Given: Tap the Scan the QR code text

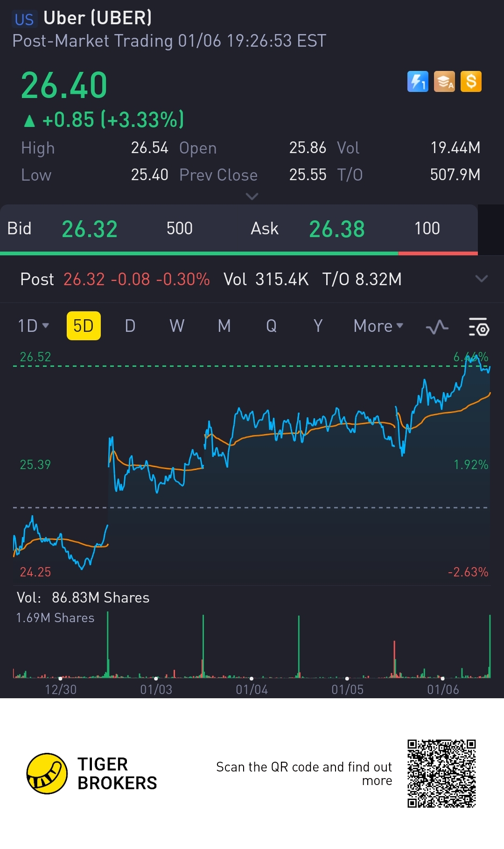Looking at the screenshot, I should 304,774.
